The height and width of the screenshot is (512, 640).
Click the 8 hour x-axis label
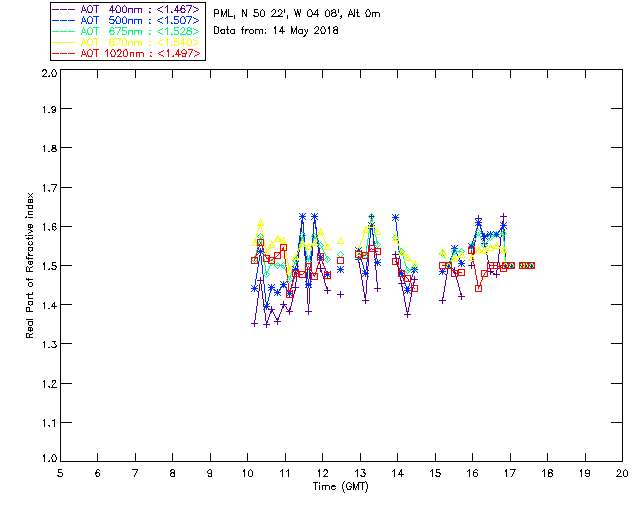pos(173,473)
